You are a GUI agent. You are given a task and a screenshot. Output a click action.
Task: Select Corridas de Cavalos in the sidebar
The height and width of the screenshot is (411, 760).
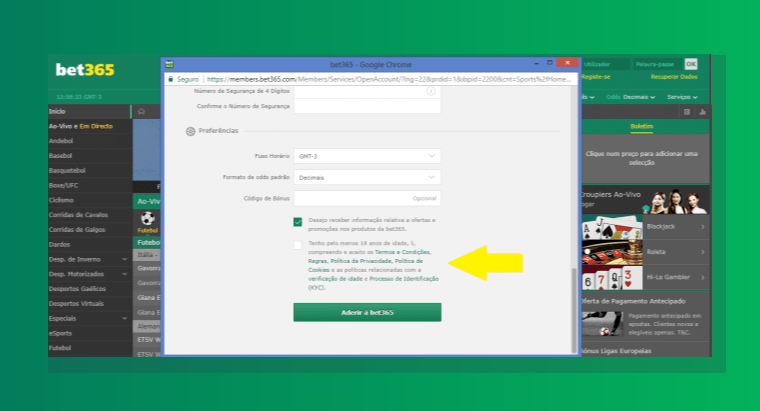coord(89,215)
